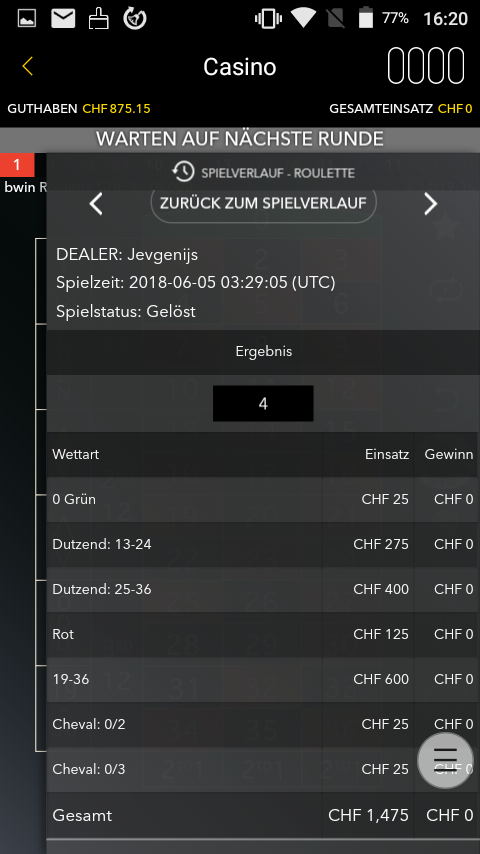480x854 pixels.
Task: Tap the Guthaben CHF 875.15 balance
Action: [79, 108]
